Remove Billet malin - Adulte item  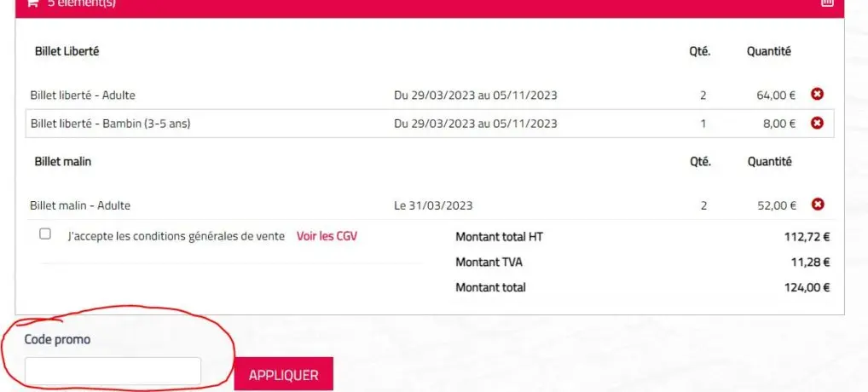817,205
